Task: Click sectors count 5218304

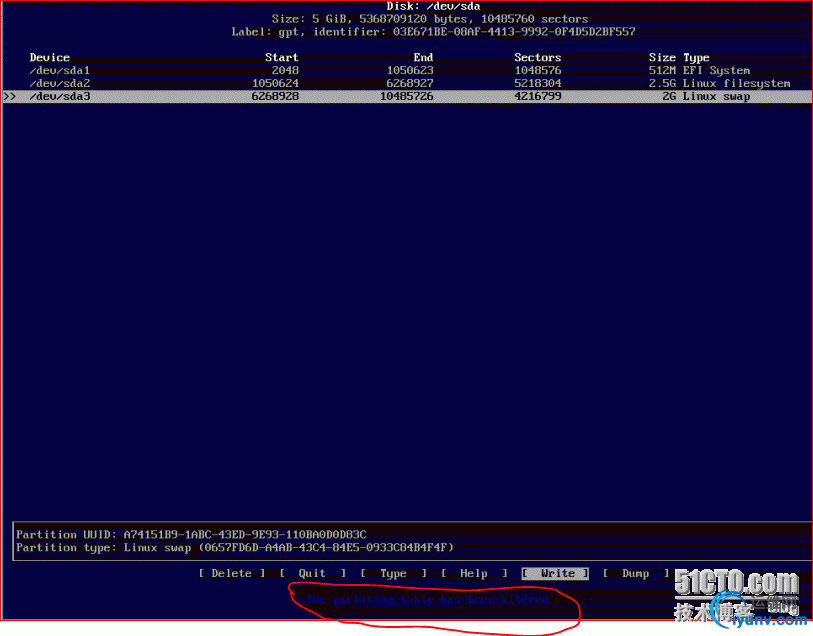Action: [x=538, y=83]
